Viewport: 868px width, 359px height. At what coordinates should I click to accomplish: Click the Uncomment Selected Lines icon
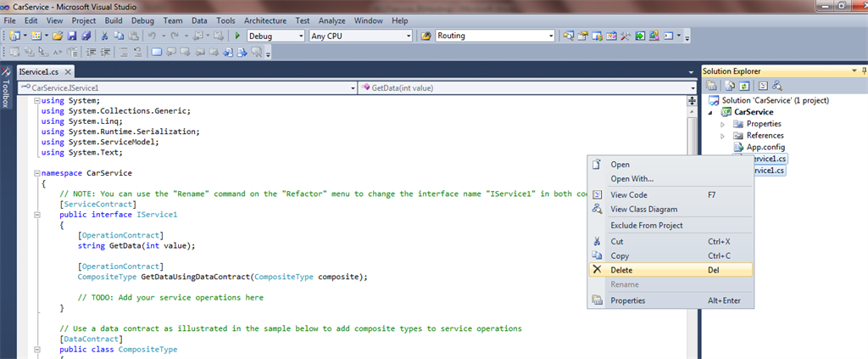click(x=138, y=53)
